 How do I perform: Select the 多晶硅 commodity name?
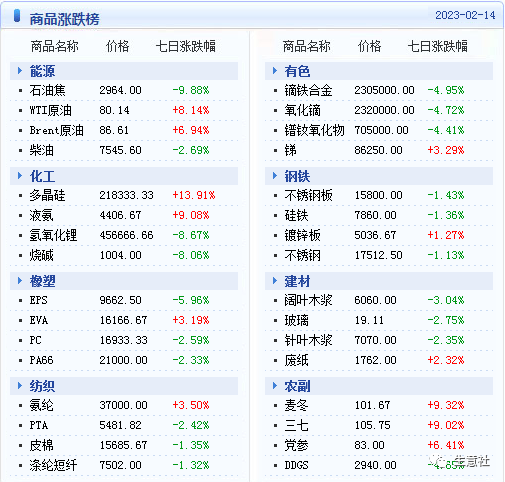47,195
